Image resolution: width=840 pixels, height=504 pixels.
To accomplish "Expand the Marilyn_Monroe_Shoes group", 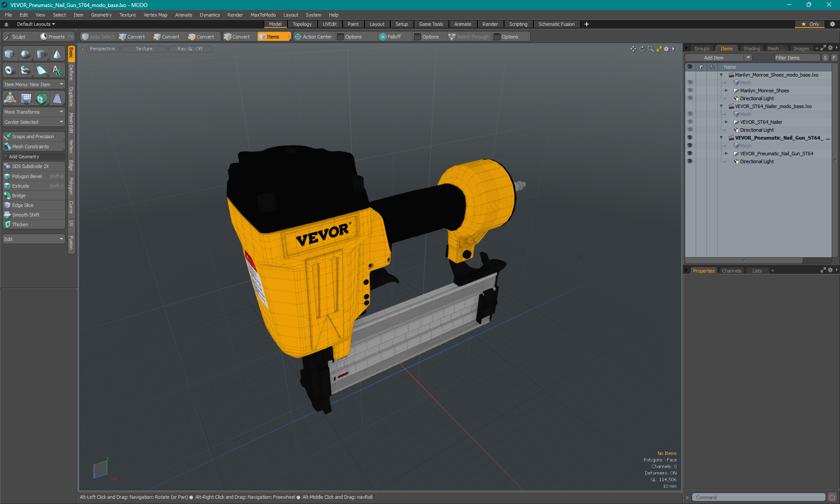I will pyautogui.click(x=726, y=91).
